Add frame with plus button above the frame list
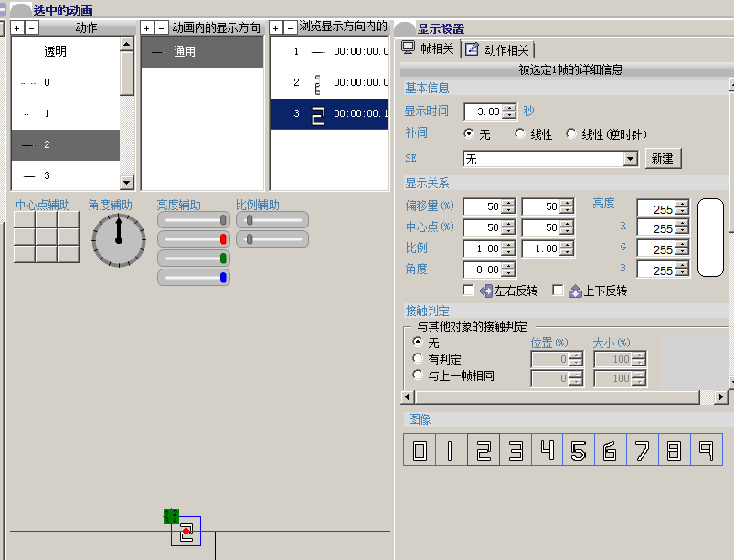The height and width of the screenshot is (560, 734). click(276, 28)
